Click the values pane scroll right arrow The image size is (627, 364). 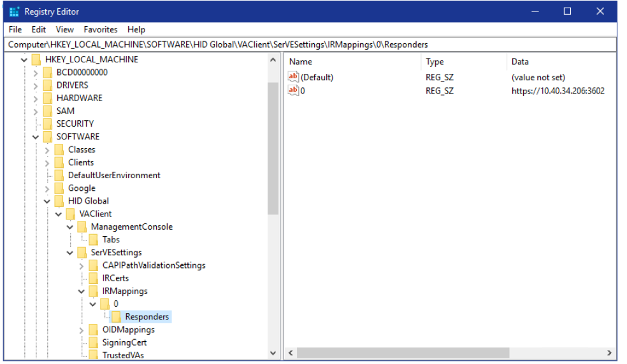point(609,353)
